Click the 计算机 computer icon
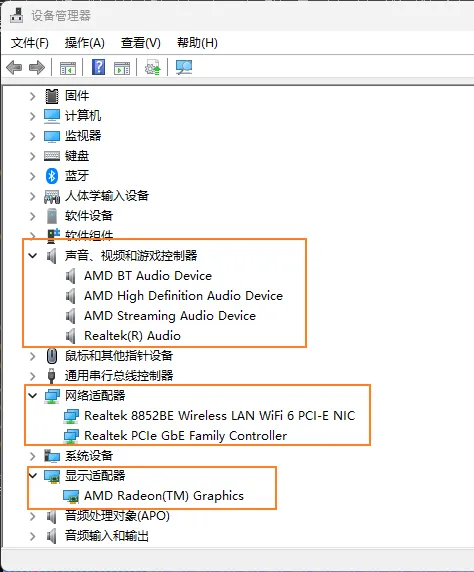This screenshot has height=572, width=474. [x=52, y=116]
